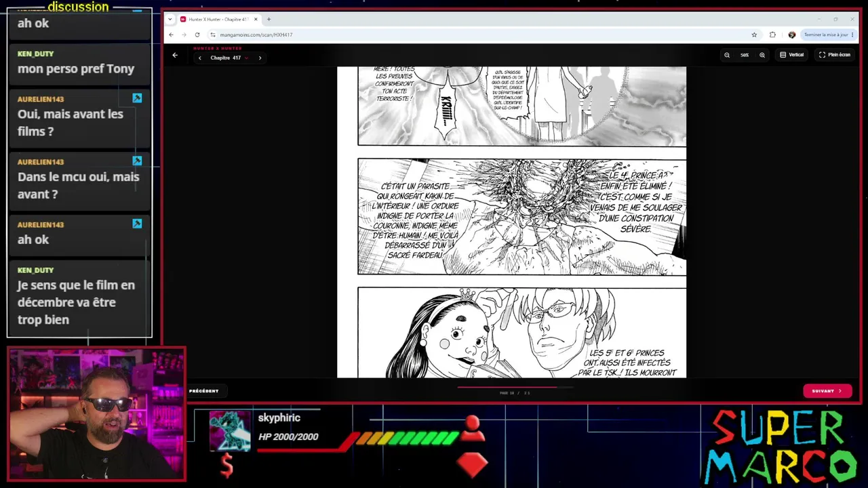Click the browser forward arrow
Viewport: 868px width, 488px height.
pyautogui.click(x=184, y=35)
